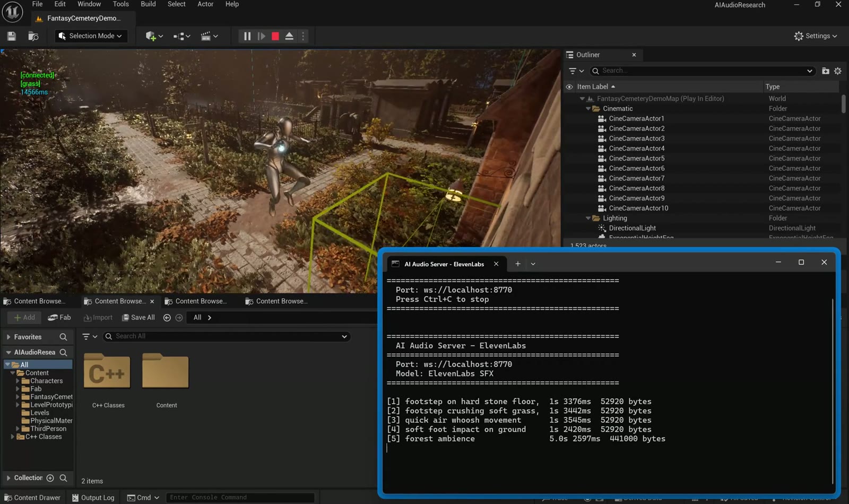Go forward in Content Browser history
Screen dimensions: 849x504
tap(179, 317)
